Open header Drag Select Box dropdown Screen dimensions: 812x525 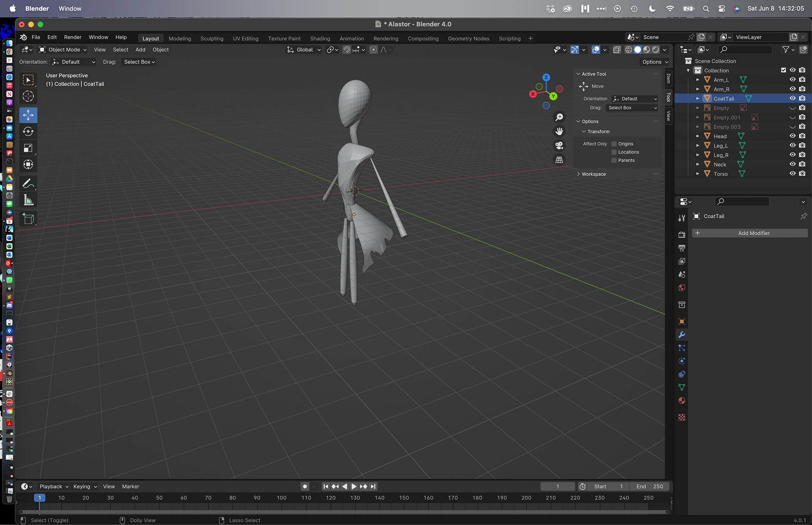click(x=139, y=62)
